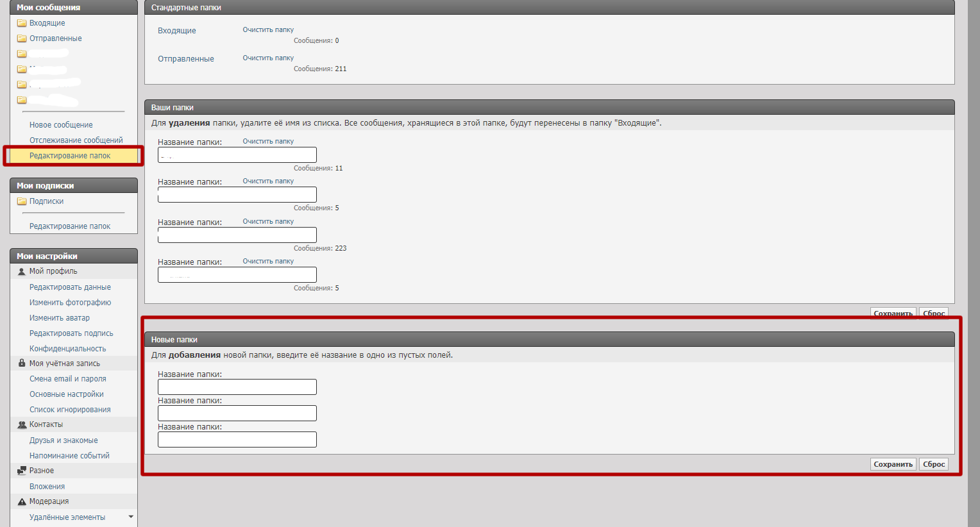Open Напоминание событий link

tap(69, 456)
